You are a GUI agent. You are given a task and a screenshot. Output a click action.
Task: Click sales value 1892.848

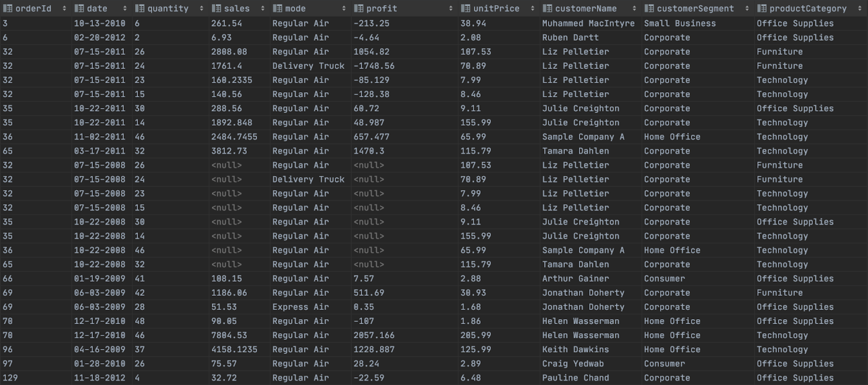232,122
